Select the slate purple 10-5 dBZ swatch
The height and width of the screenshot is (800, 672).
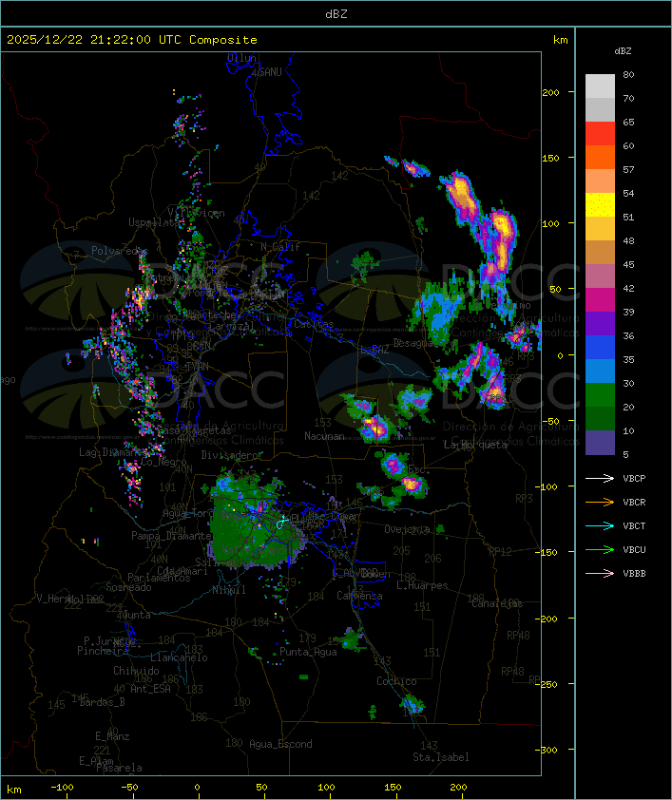(600, 443)
